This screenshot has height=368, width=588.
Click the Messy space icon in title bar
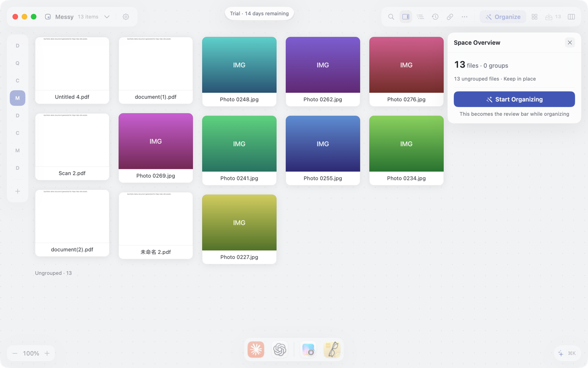pyautogui.click(x=48, y=17)
